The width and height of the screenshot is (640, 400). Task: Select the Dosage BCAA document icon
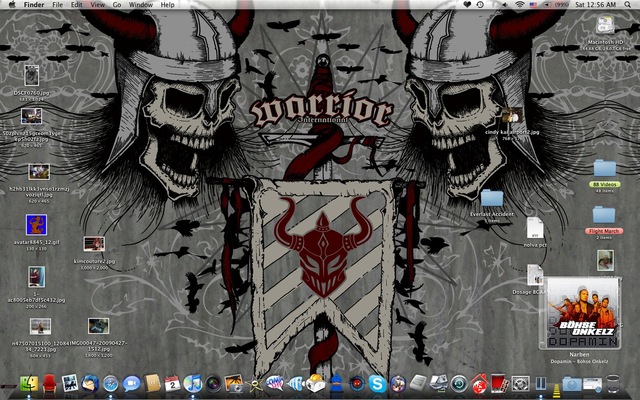pos(534,275)
